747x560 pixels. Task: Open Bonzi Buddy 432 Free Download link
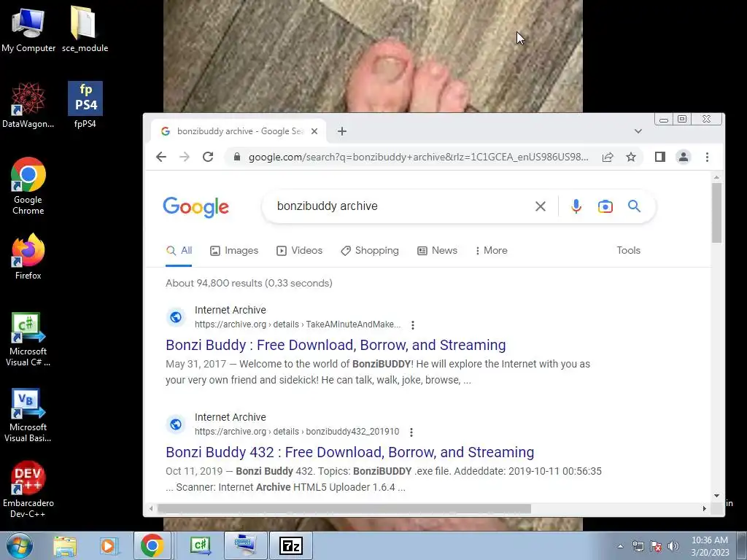click(x=349, y=452)
